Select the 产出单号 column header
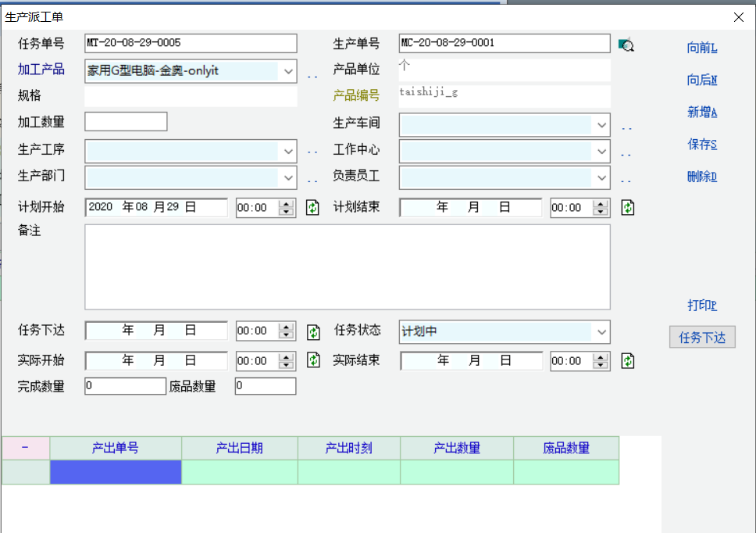The width and height of the screenshot is (756, 533). coord(116,449)
